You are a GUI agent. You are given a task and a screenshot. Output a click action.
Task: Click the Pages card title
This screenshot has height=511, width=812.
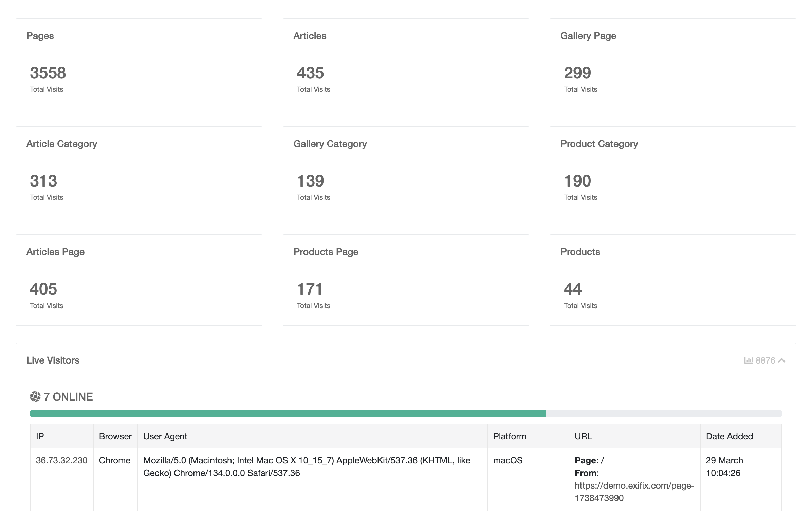click(x=40, y=36)
